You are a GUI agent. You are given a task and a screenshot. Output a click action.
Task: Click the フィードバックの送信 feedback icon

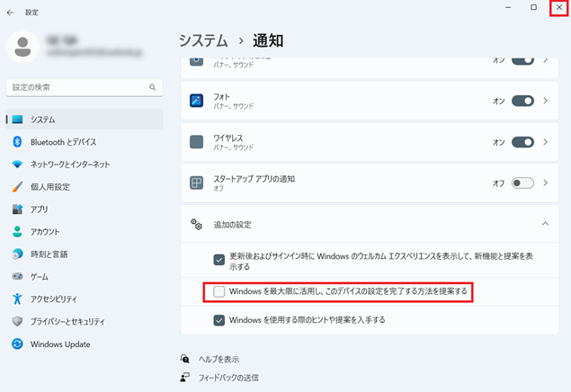point(185,377)
